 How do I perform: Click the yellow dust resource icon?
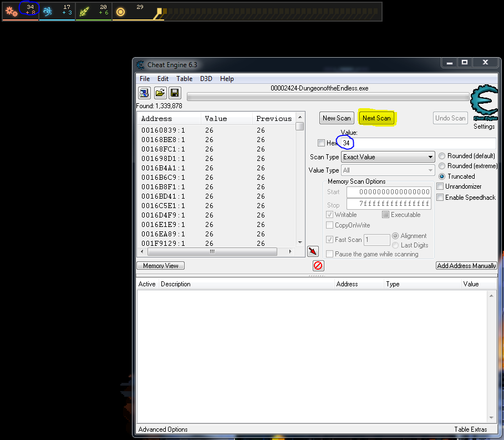pos(120,12)
